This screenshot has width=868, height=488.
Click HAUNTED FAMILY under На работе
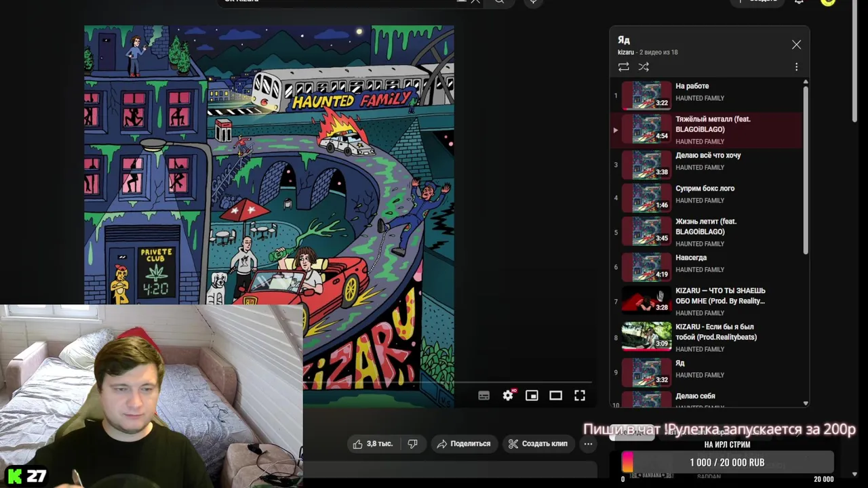point(700,98)
